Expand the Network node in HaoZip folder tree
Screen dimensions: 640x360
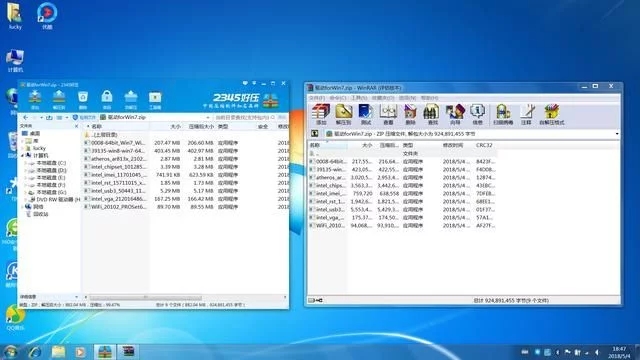pyautogui.click(x=22, y=207)
